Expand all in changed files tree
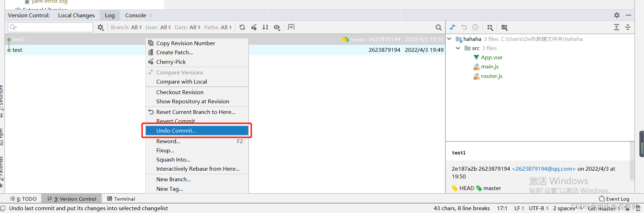 [617, 27]
